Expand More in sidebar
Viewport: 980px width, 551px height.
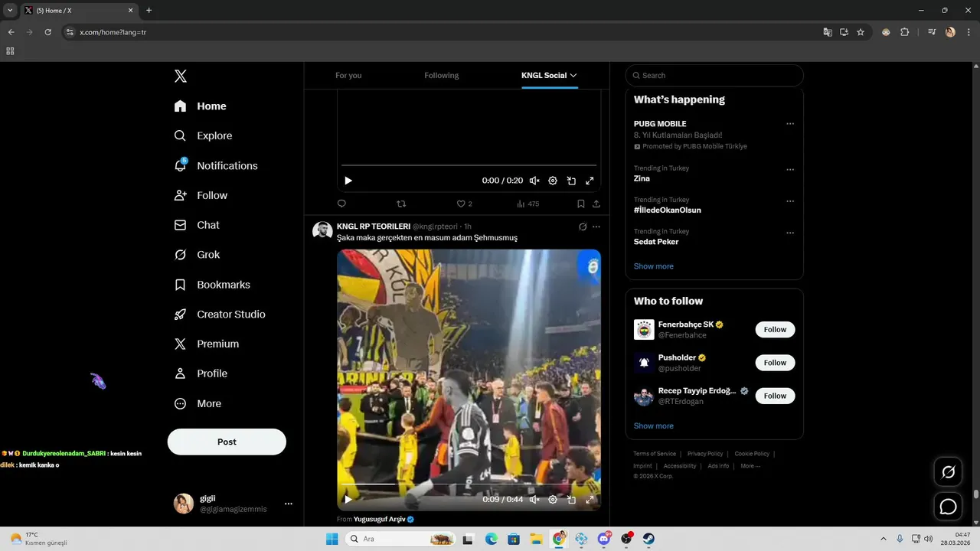pos(198,403)
